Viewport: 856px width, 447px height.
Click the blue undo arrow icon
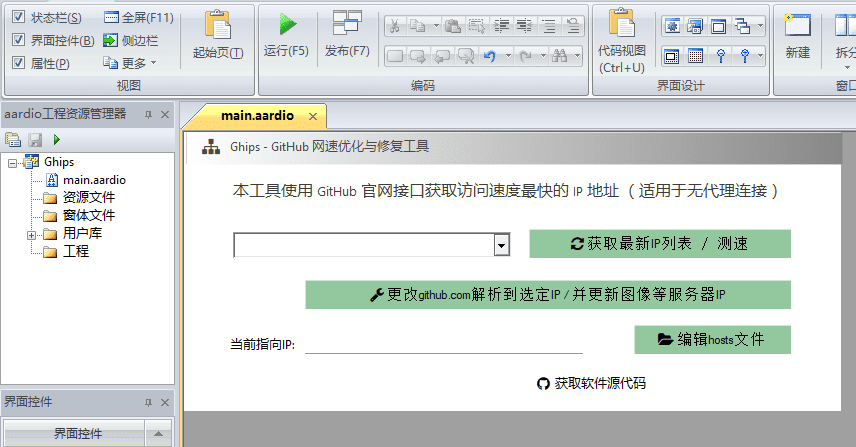tap(490, 56)
